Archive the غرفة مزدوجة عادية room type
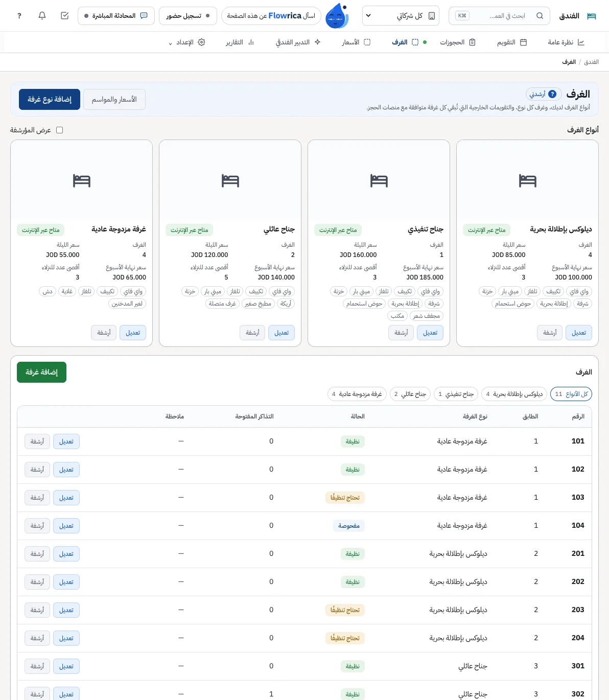The image size is (609, 700). pos(104,333)
